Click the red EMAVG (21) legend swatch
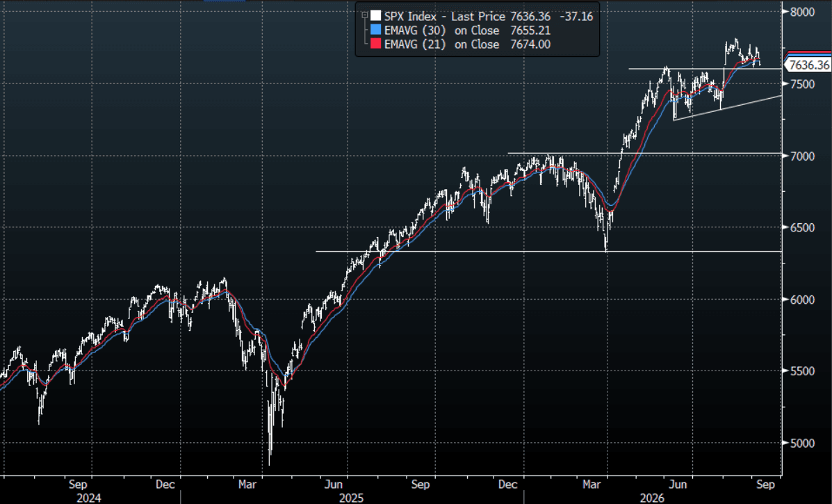 point(375,44)
